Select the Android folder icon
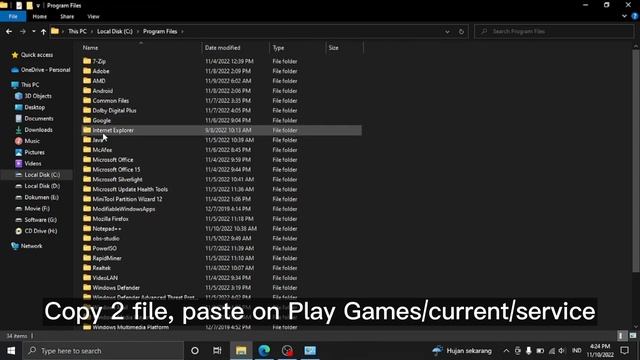 pos(87,90)
